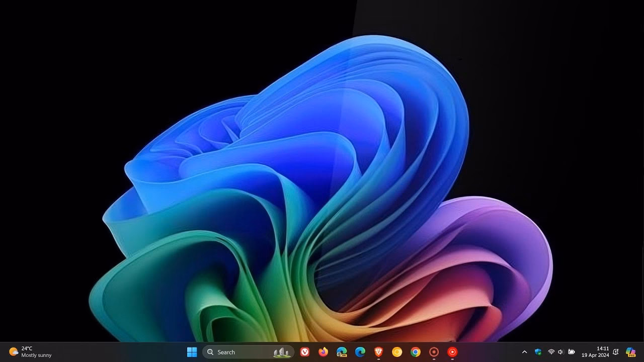The height and width of the screenshot is (362, 644).
Task: Open Copilot preview from the taskbar
Action: click(x=630, y=352)
